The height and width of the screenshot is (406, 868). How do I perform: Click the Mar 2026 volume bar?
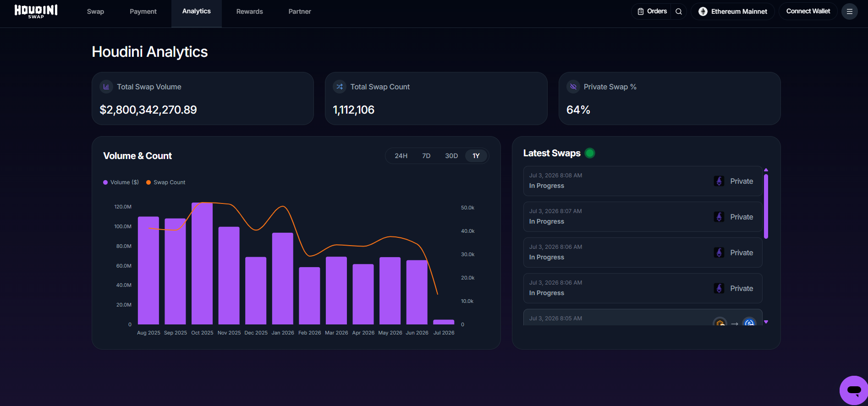point(336,291)
